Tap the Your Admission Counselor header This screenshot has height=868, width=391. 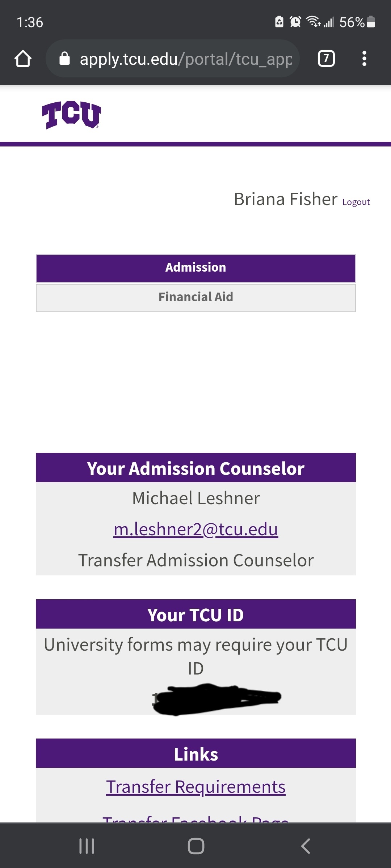click(x=196, y=468)
